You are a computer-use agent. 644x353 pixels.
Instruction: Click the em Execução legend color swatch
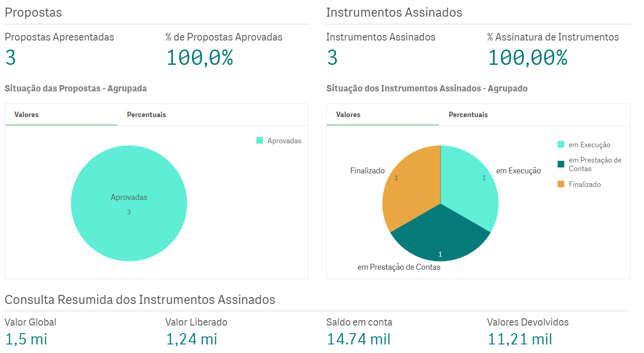click(x=561, y=145)
